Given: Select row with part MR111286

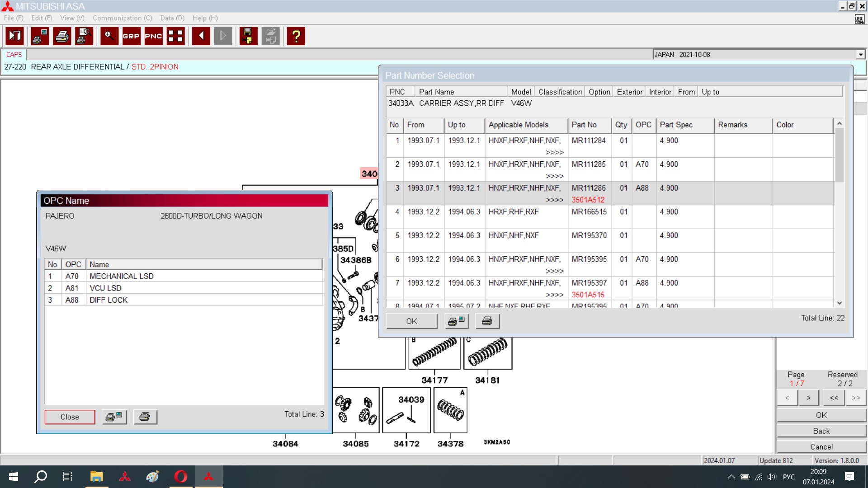Looking at the screenshot, I should pos(588,188).
